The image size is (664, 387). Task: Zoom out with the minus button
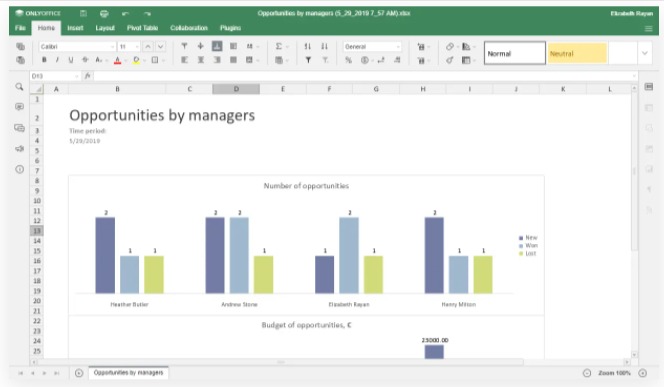(587, 373)
